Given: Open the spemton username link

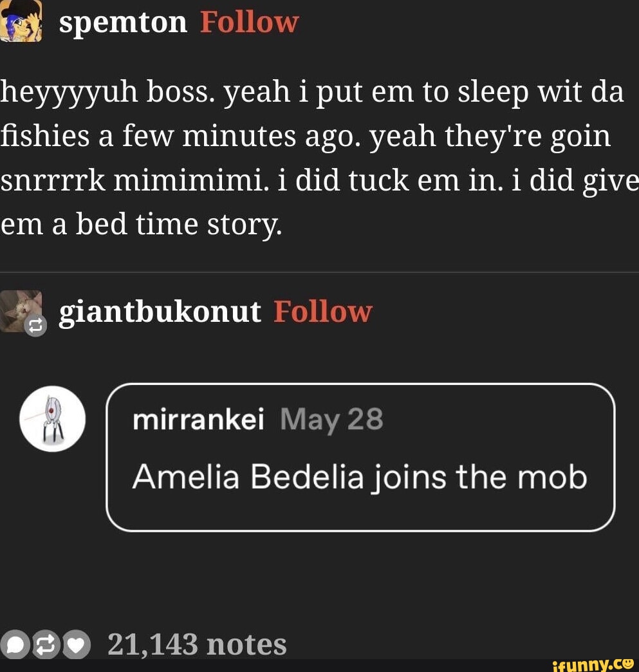Looking at the screenshot, I should tap(123, 23).
